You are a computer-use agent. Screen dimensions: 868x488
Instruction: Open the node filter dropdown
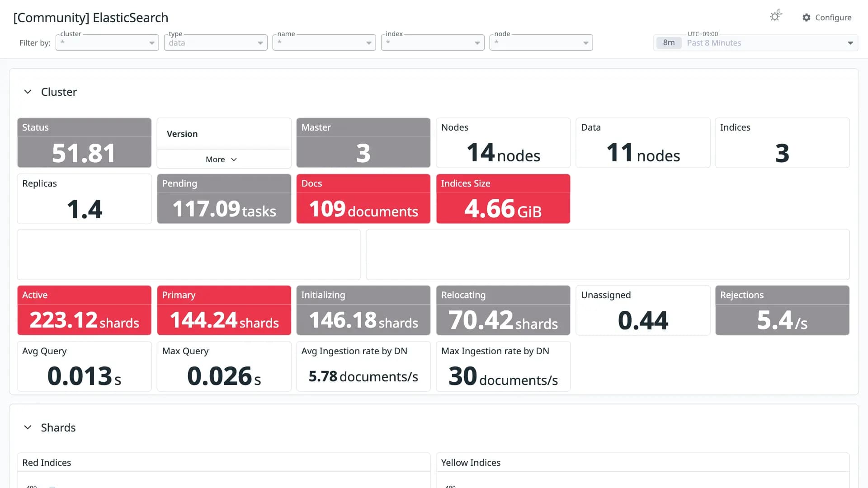pyautogui.click(x=541, y=42)
